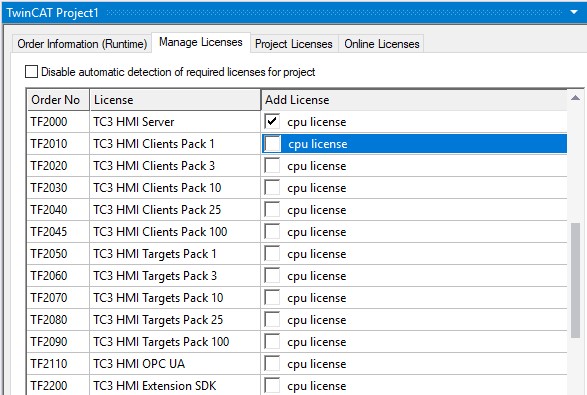
Task: Enable the TC3 HMI Targets Pack 1 license
Action: coord(272,254)
